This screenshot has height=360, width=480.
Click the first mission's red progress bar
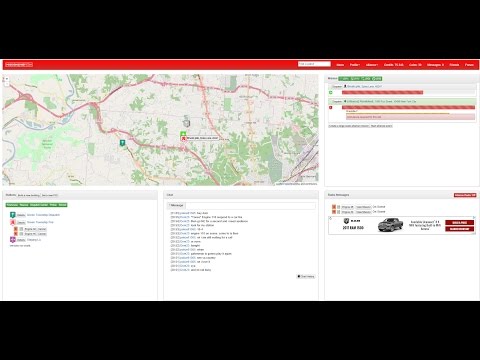[x=382, y=92]
